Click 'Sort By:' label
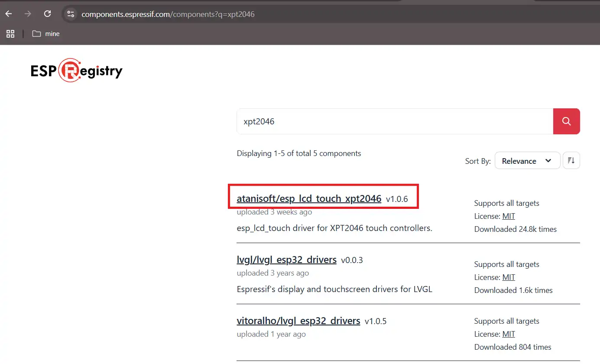This screenshot has height=364, width=600. (478, 161)
